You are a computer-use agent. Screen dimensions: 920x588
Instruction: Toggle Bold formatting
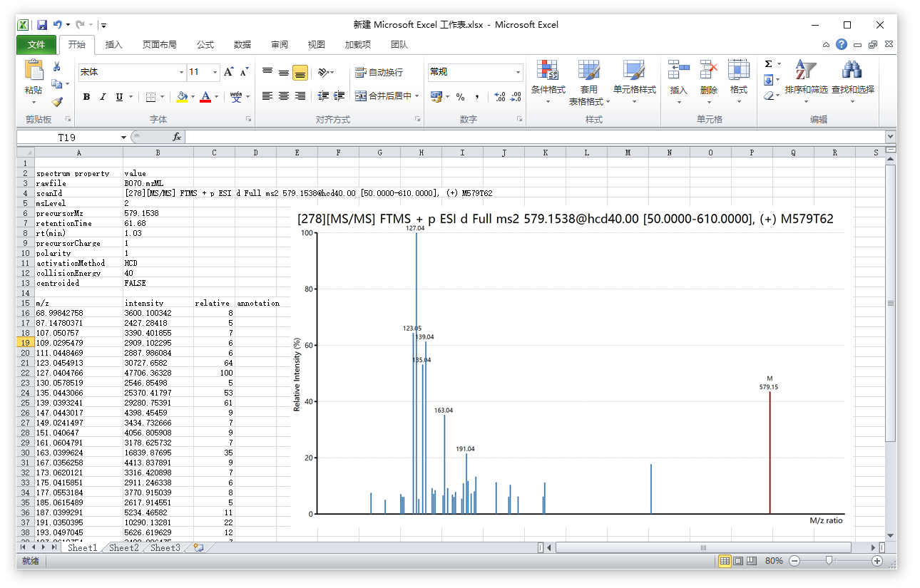[86, 97]
